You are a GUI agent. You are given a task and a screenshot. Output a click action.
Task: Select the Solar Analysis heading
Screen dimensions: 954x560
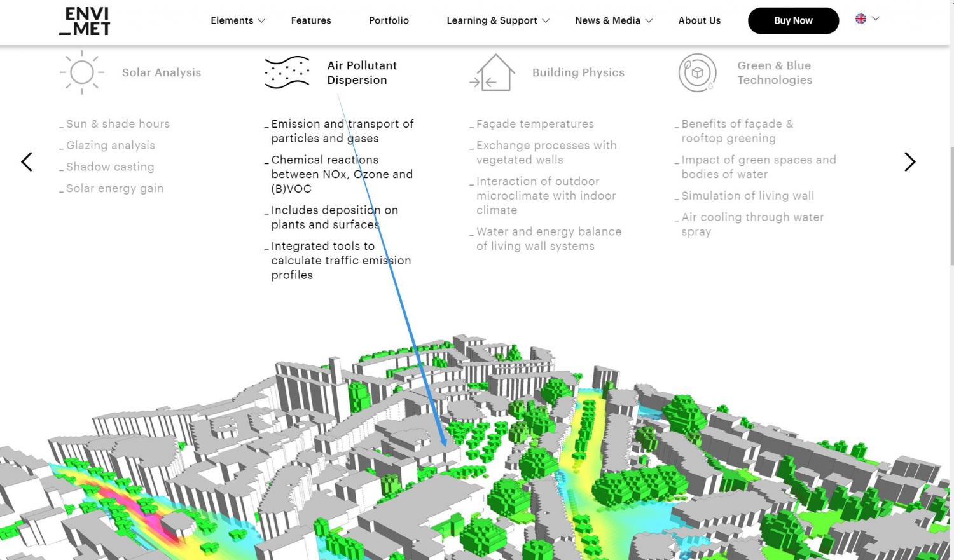[162, 72]
